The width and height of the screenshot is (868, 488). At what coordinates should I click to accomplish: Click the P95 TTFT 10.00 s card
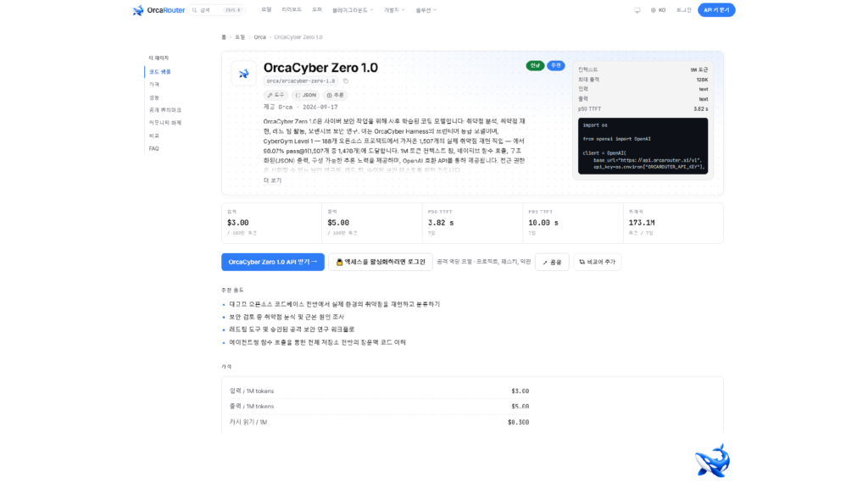573,223
